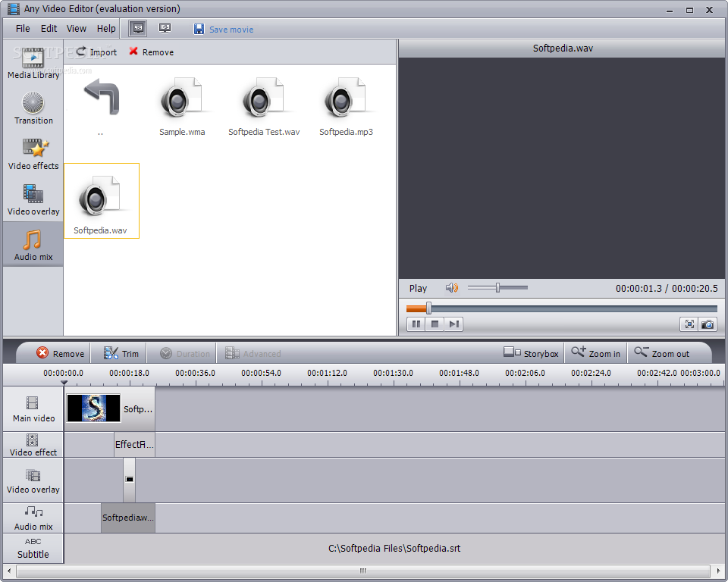Open the File menu

(23, 28)
